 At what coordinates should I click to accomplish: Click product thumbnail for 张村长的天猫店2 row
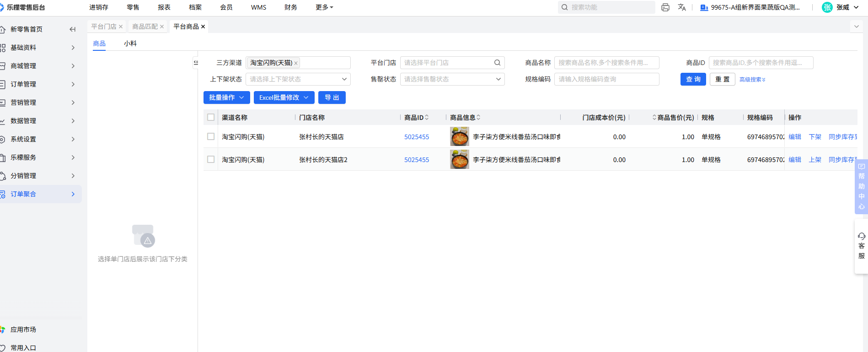point(460,159)
